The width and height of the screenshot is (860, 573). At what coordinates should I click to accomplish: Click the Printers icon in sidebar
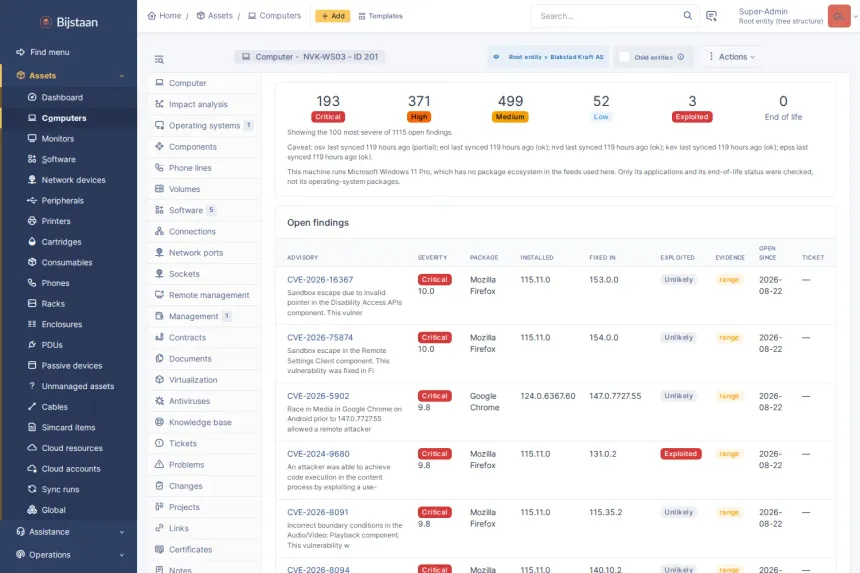32,221
